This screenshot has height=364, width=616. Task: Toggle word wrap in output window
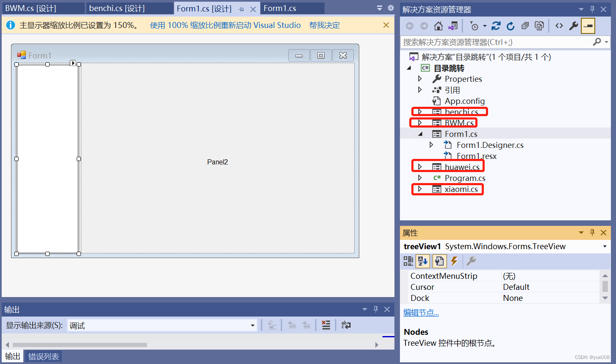(x=346, y=325)
